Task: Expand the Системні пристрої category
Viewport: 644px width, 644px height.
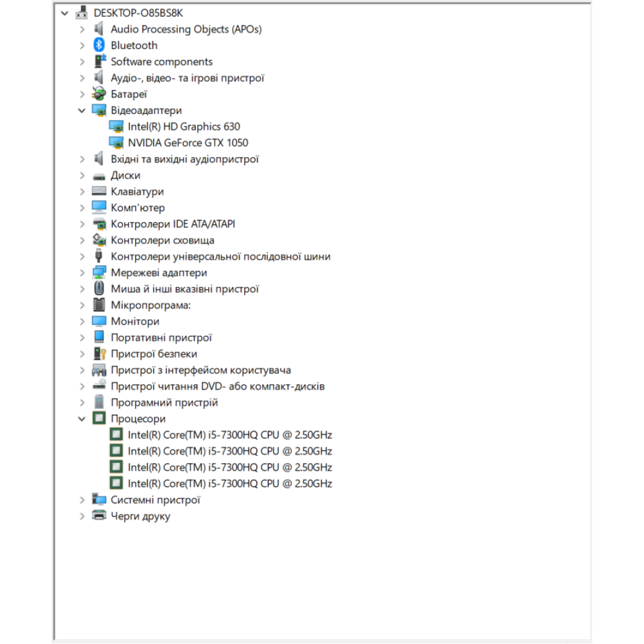Action: pos(82,500)
